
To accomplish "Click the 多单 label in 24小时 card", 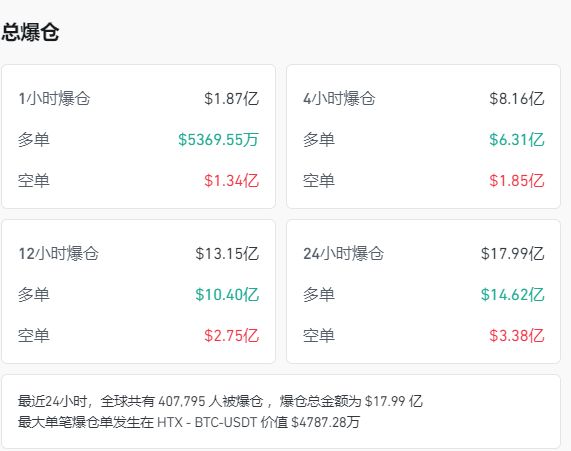I will pyautogui.click(x=319, y=295).
